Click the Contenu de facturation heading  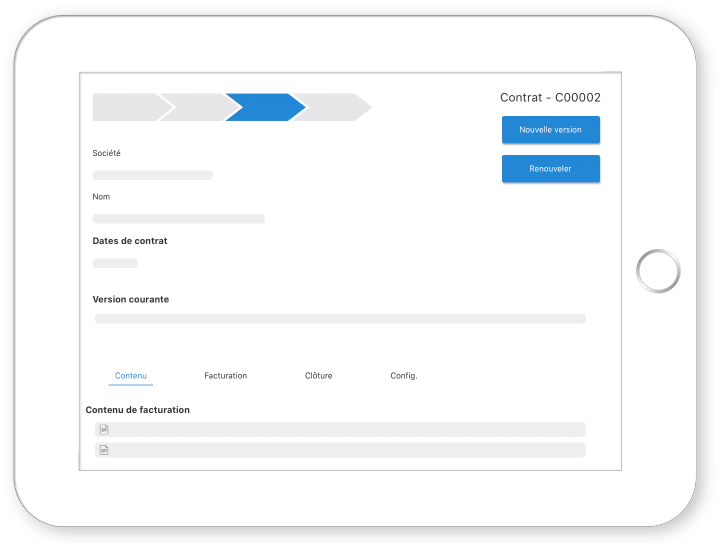pyautogui.click(x=137, y=410)
